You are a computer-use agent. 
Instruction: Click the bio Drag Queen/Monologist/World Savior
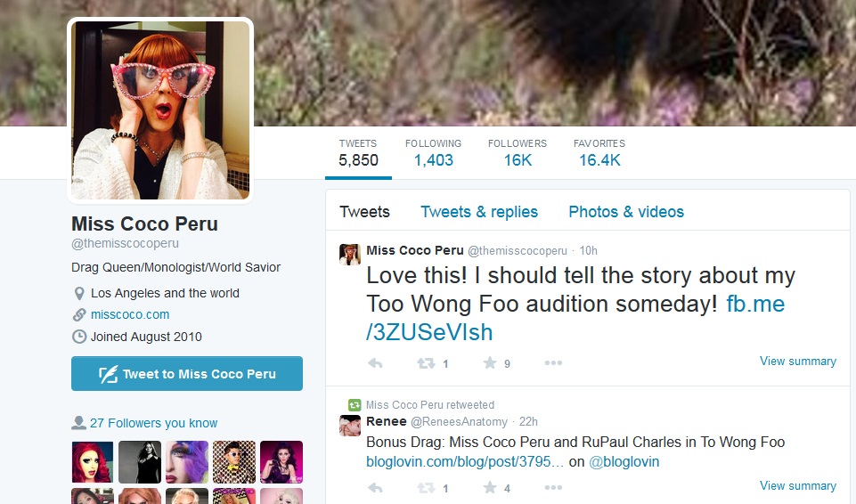click(175, 267)
